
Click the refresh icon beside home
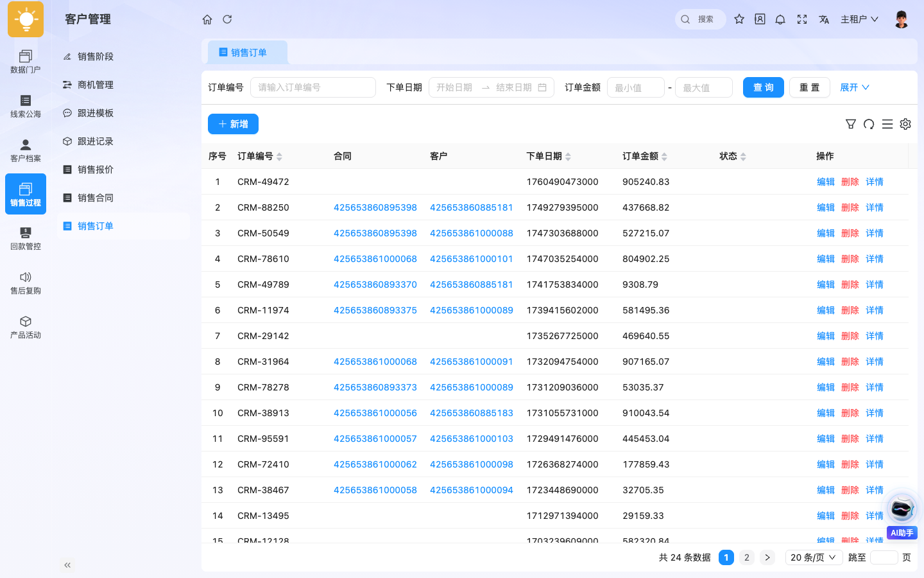click(227, 19)
